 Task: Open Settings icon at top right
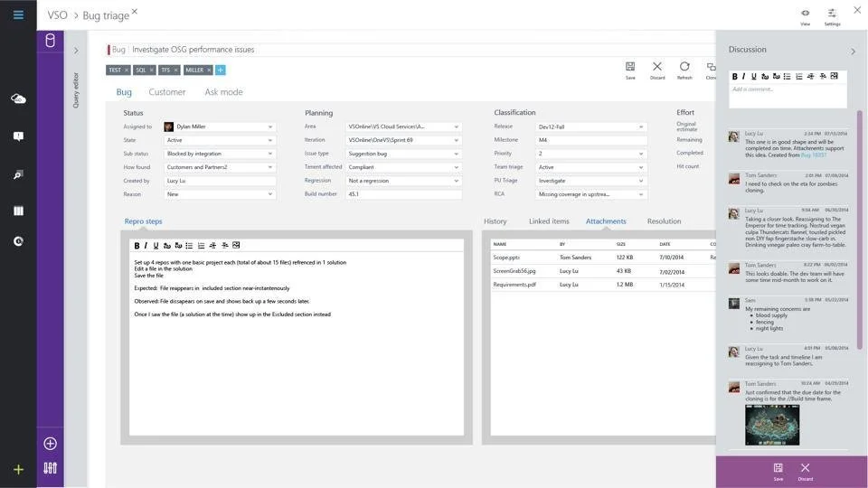pos(832,16)
